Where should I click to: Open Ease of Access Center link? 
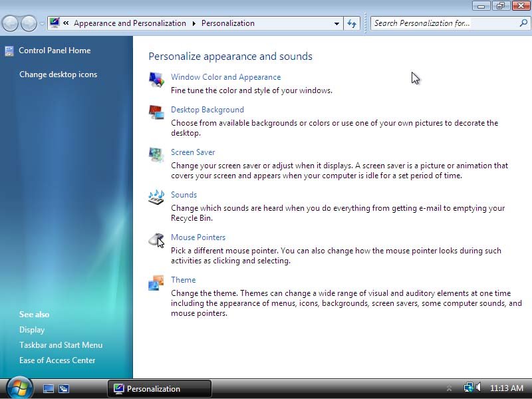pyautogui.click(x=57, y=360)
